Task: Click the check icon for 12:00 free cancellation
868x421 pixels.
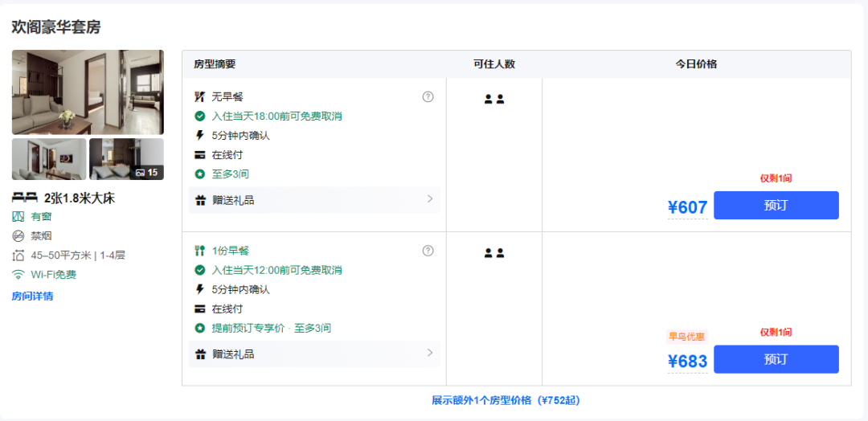Action: click(x=200, y=270)
